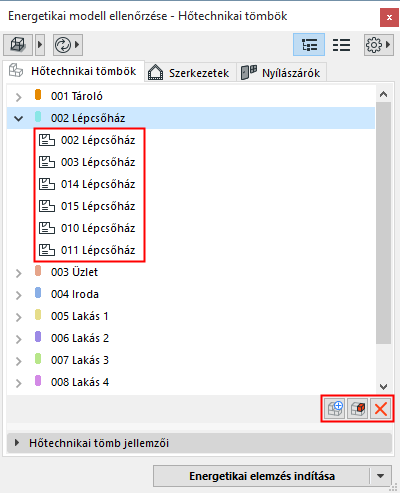Click the vertical scrollbar thumb
This screenshot has height=493, width=400.
coord(383,223)
